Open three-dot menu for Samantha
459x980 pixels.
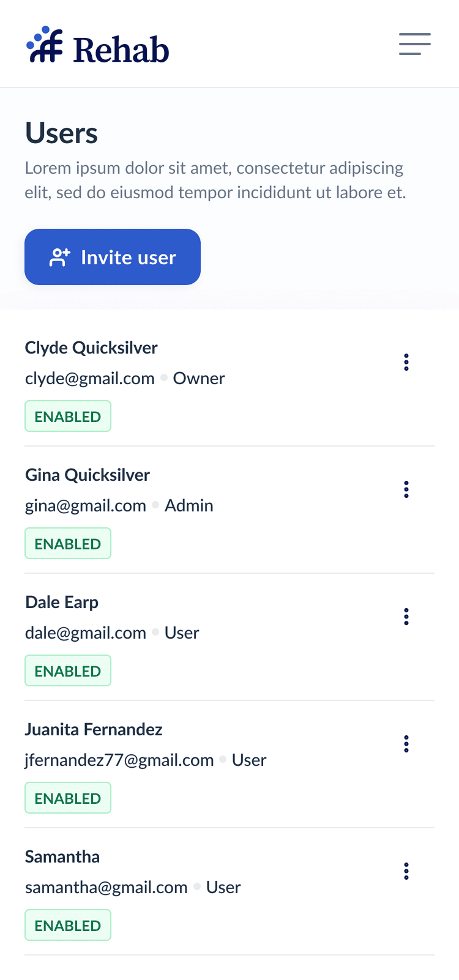406,871
